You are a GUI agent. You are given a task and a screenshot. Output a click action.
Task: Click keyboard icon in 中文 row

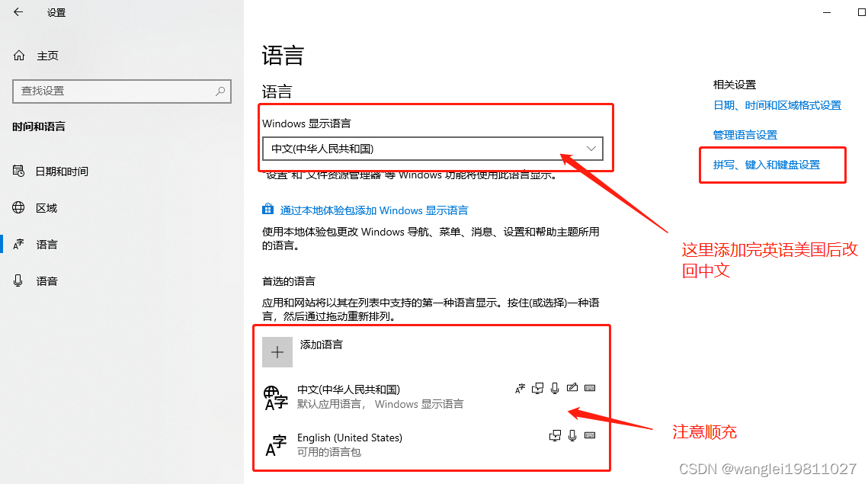590,388
